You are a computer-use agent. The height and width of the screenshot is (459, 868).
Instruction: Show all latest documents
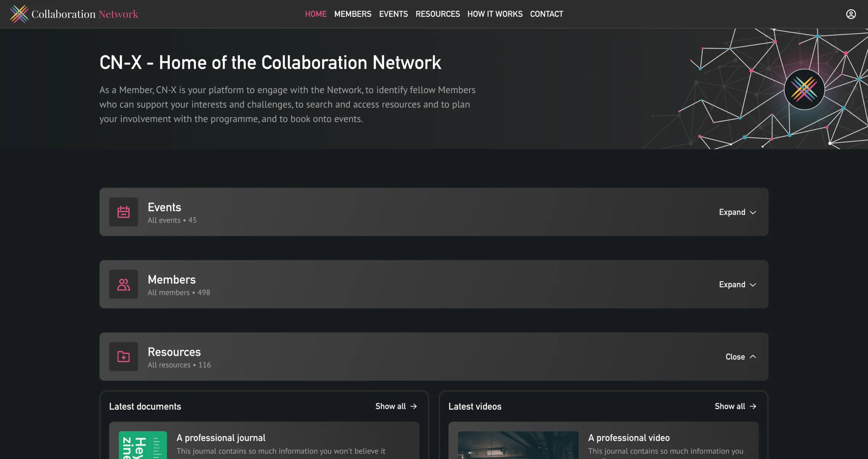[396, 406]
